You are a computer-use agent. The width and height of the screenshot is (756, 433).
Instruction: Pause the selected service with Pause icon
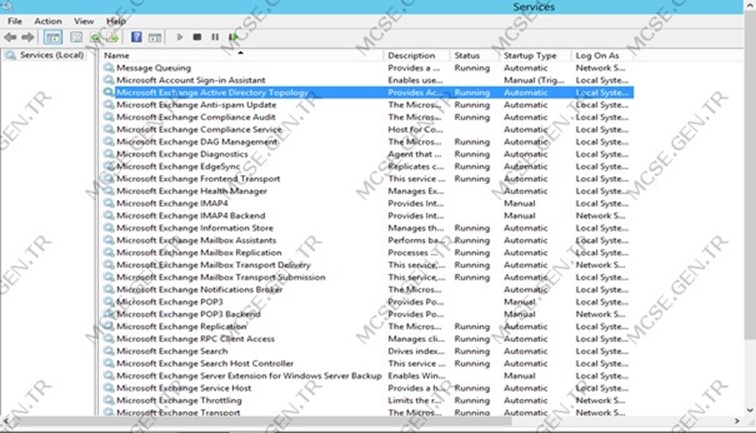pyautogui.click(x=215, y=37)
